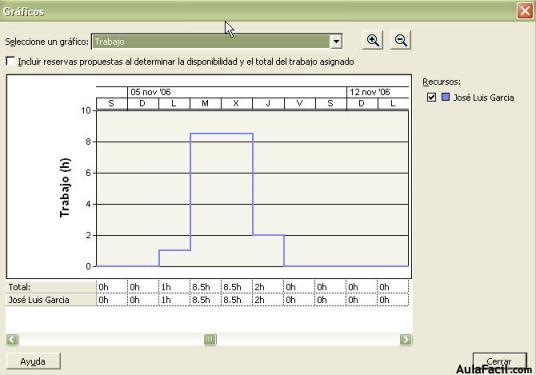
Task: Click the Cerrar button
Action: click(x=499, y=361)
